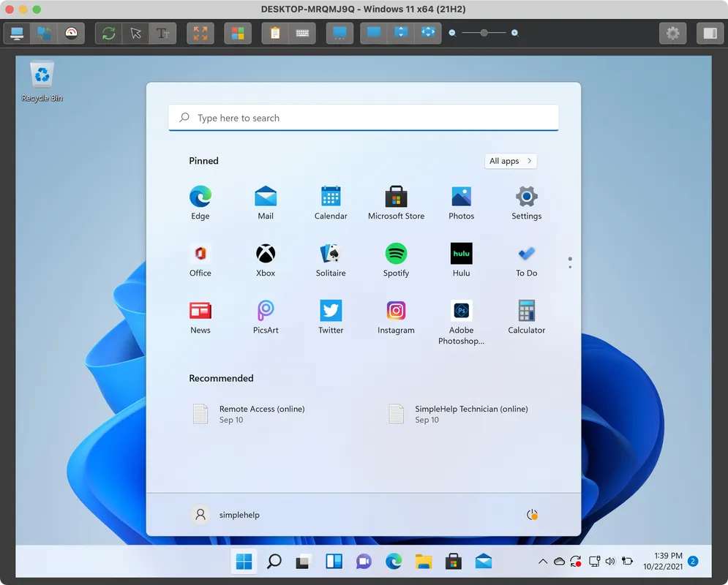Expand the system tray hidden icons

click(542, 561)
